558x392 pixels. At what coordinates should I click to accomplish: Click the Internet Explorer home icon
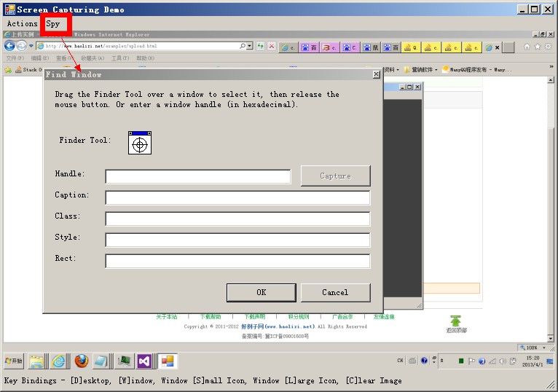click(527, 47)
